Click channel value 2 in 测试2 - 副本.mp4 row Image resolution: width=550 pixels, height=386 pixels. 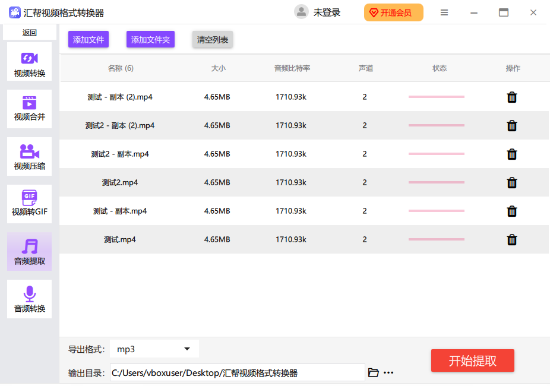tap(365, 154)
